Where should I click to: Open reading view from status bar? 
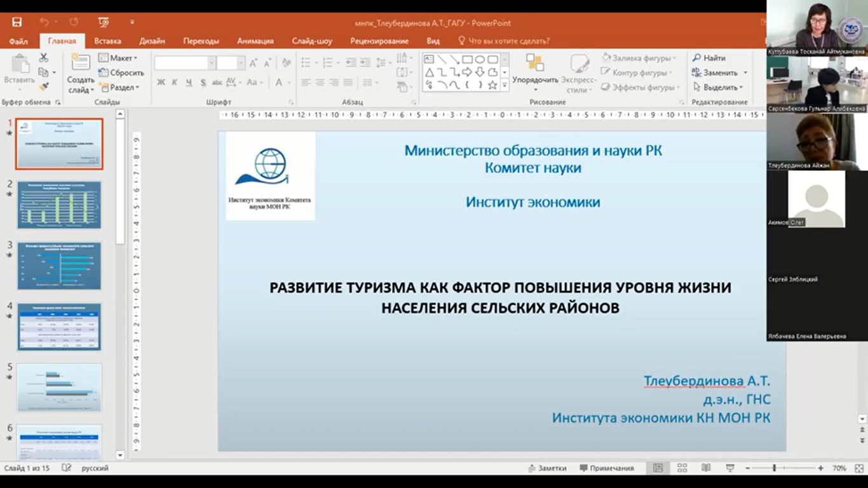click(705, 468)
